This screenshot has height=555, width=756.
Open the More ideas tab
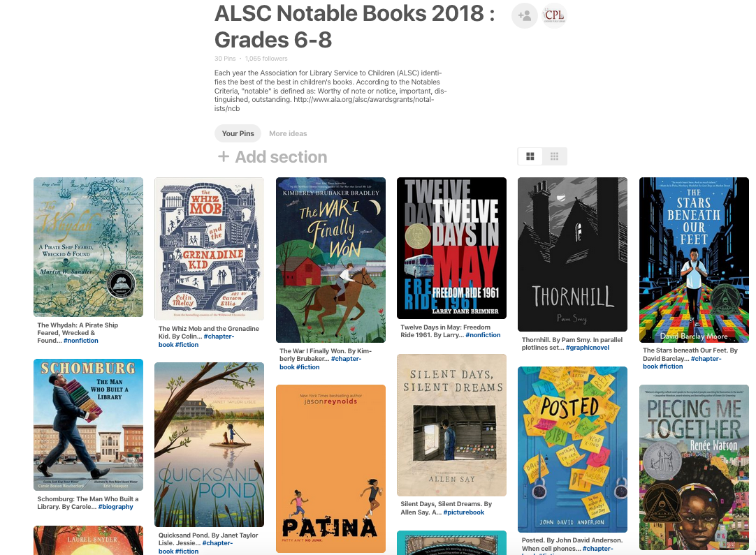click(288, 133)
